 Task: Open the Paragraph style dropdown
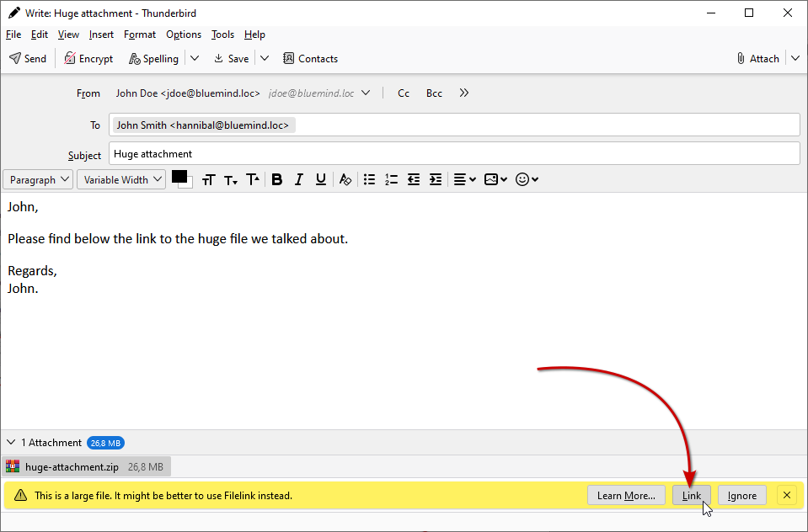coord(39,180)
